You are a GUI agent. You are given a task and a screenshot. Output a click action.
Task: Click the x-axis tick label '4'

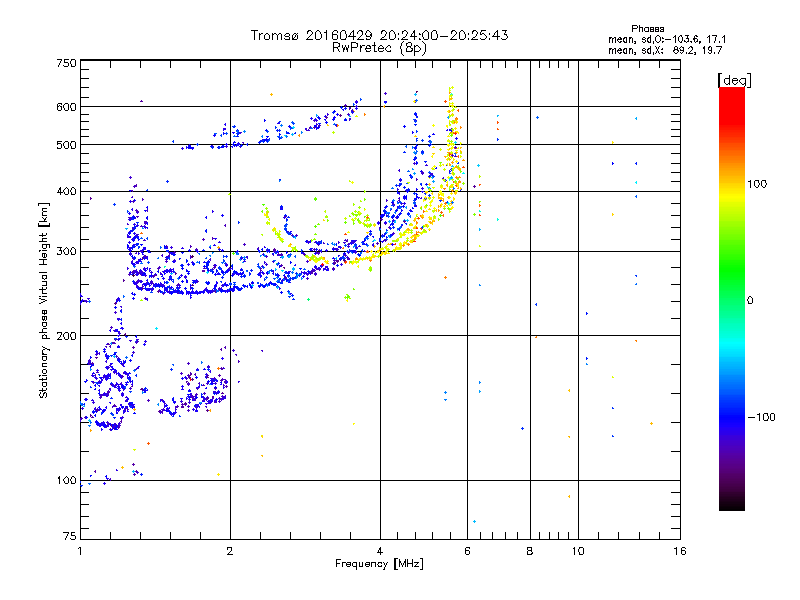tap(380, 551)
